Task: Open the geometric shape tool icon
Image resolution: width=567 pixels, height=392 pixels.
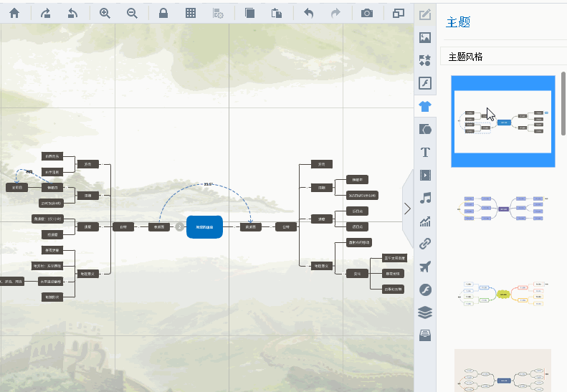Action: 425,129
